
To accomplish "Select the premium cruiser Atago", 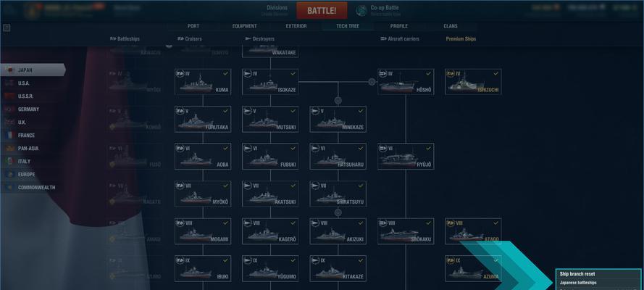I will coord(473,231).
